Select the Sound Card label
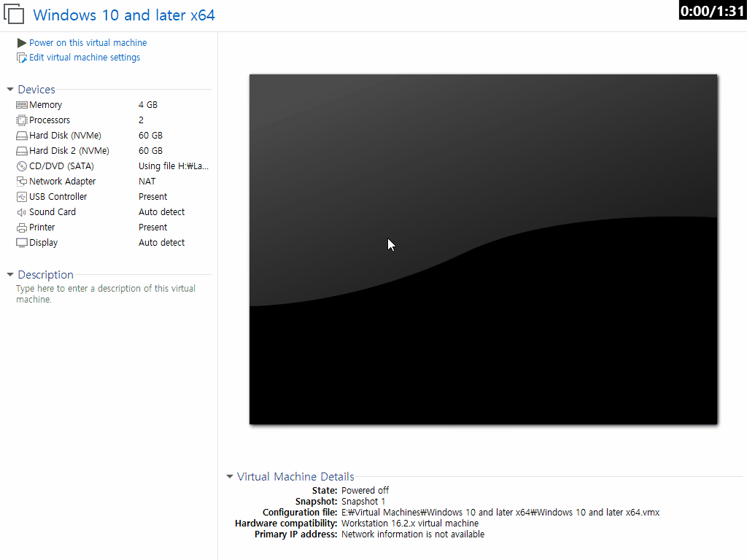This screenshot has height=560, width=747. pyautogui.click(x=53, y=212)
